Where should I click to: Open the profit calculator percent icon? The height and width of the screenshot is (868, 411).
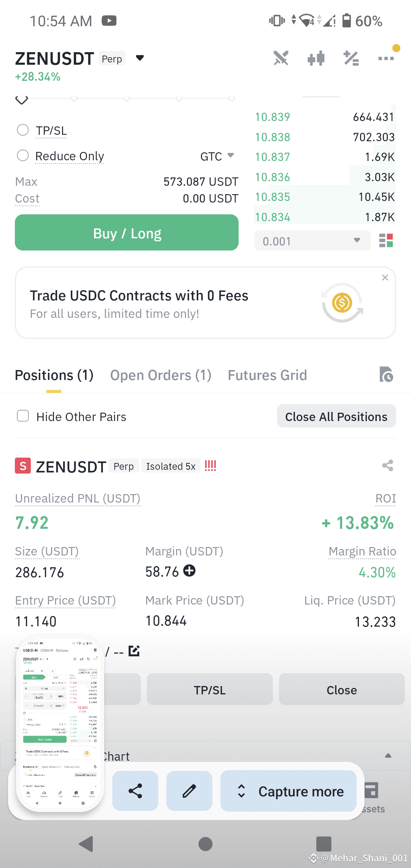pyautogui.click(x=351, y=58)
